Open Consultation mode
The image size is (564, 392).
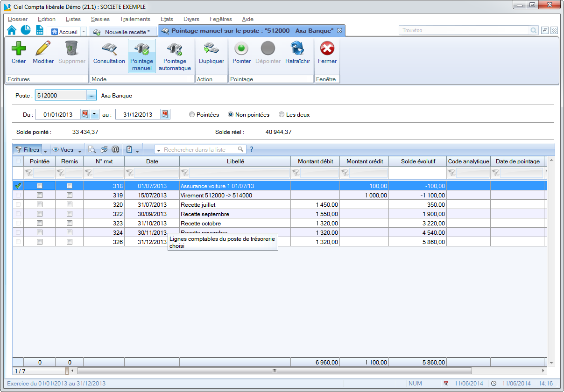[x=109, y=49]
